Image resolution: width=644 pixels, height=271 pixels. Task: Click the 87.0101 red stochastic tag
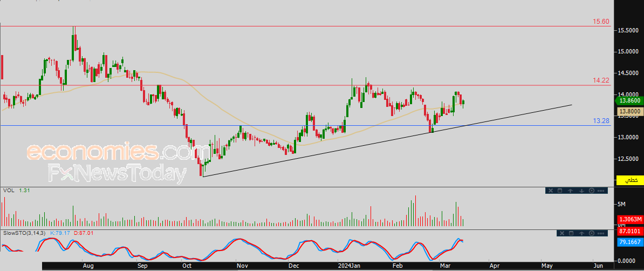631,232
